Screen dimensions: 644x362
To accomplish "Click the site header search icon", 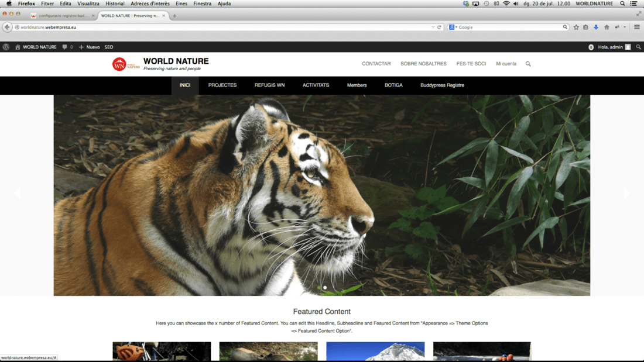I will coord(528,64).
